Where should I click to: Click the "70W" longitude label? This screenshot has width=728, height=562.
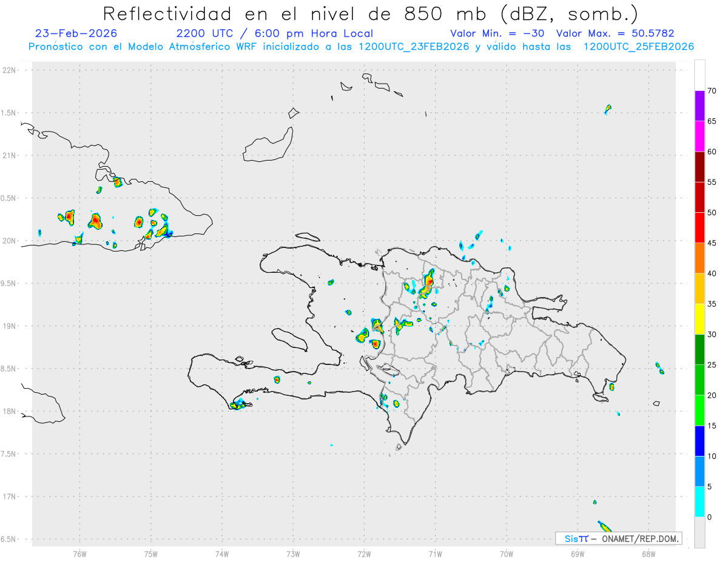[507, 554]
